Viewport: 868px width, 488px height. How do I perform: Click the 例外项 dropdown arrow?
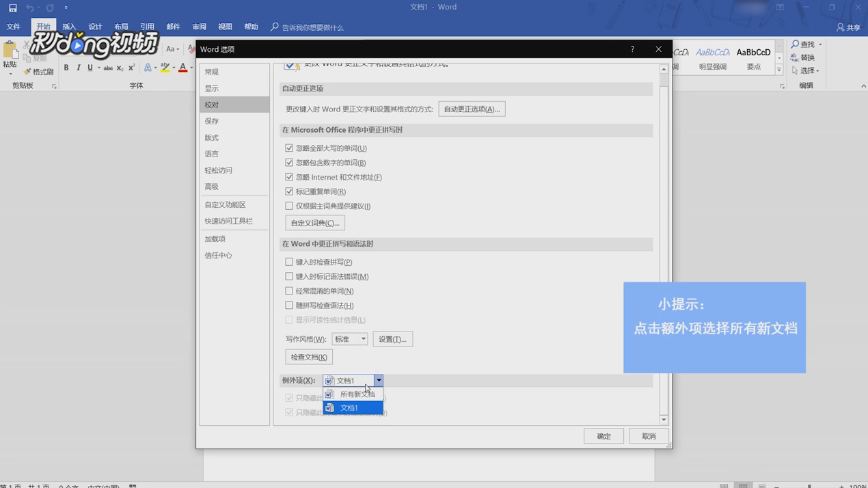pyautogui.click(x=379, y=381)
